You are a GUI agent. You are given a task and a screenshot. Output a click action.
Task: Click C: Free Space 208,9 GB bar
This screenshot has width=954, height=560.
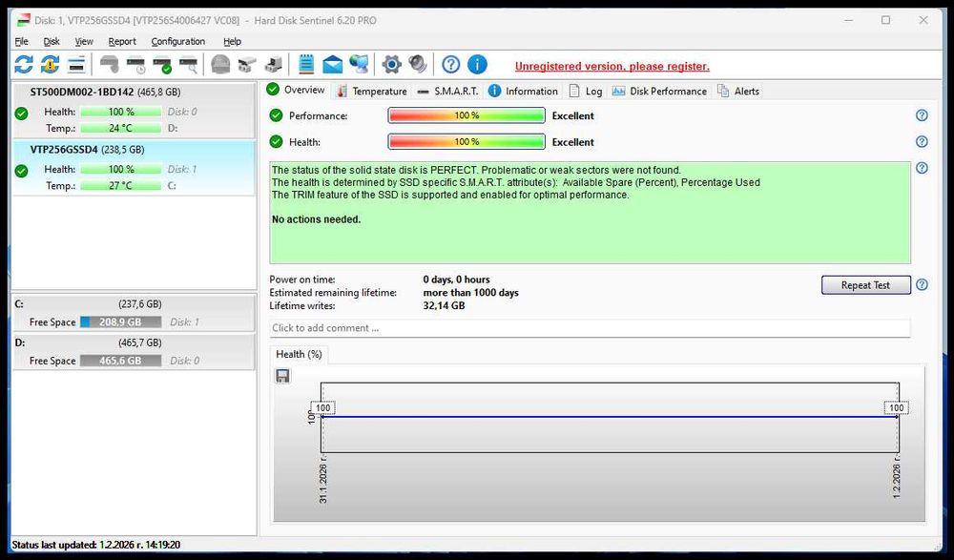120,322
